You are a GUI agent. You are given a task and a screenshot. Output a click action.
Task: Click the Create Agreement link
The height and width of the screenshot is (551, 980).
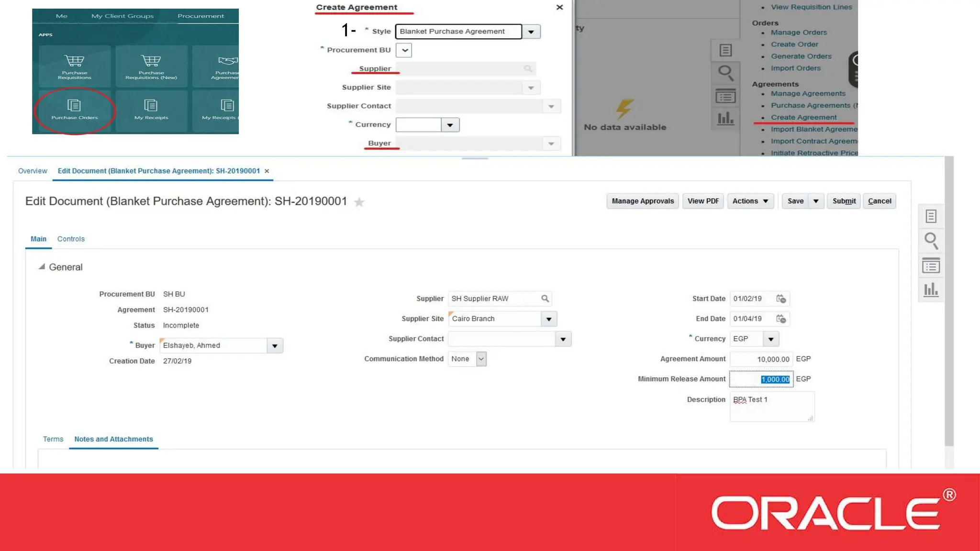803,117
